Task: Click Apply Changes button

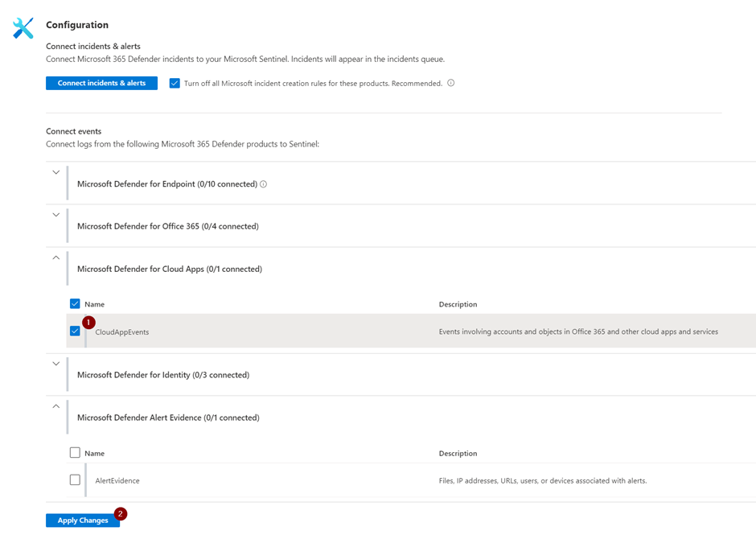Action: click(83, 520)
